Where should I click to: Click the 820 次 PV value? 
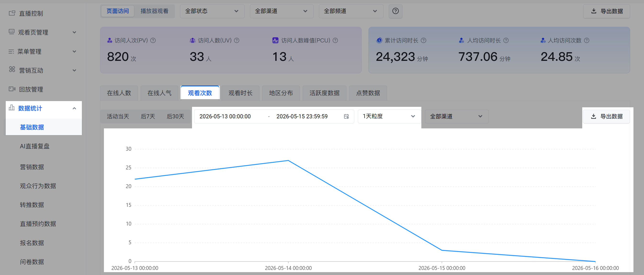click(122, 57)
